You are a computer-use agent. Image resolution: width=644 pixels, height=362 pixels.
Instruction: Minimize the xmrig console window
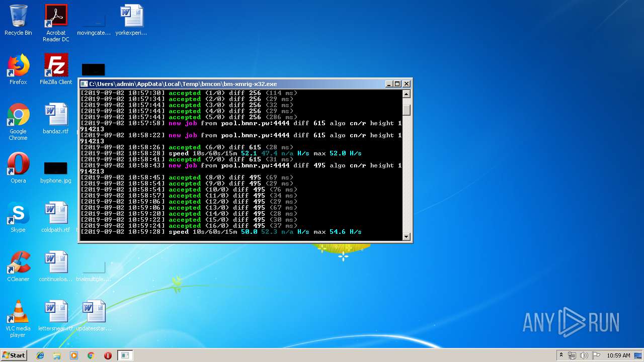[x=389, y=84]
